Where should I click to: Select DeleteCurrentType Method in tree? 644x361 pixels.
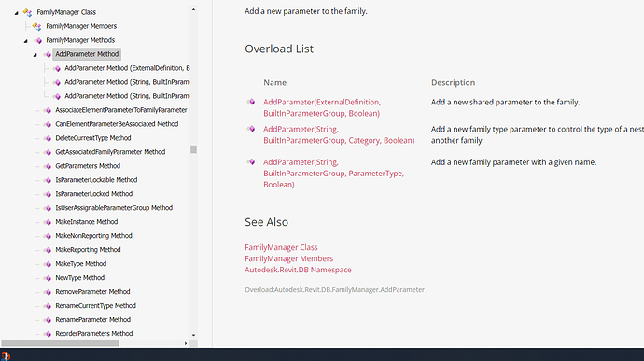(x=92, y=138)
